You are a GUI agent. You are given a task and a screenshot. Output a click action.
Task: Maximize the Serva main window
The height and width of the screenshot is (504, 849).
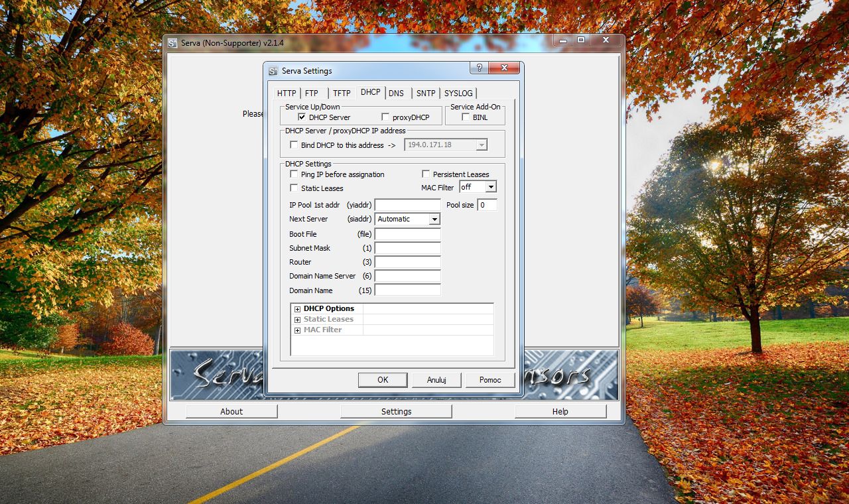point(580,40)
